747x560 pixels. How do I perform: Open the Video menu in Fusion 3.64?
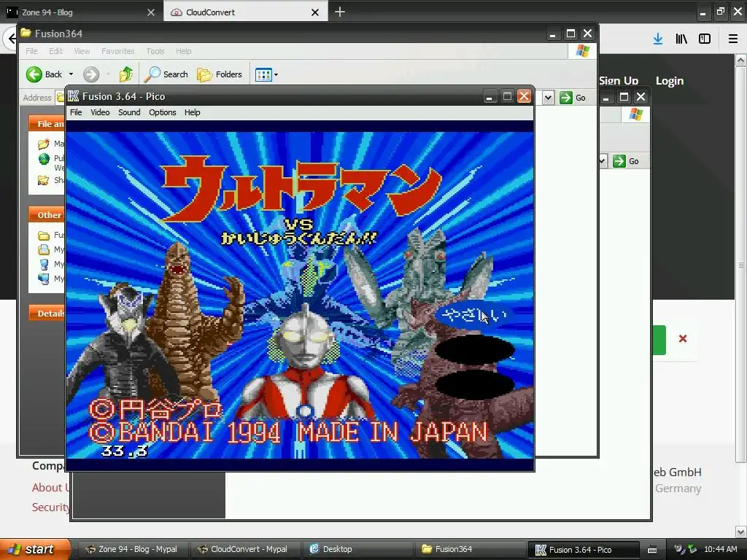[x=100, y=112]
